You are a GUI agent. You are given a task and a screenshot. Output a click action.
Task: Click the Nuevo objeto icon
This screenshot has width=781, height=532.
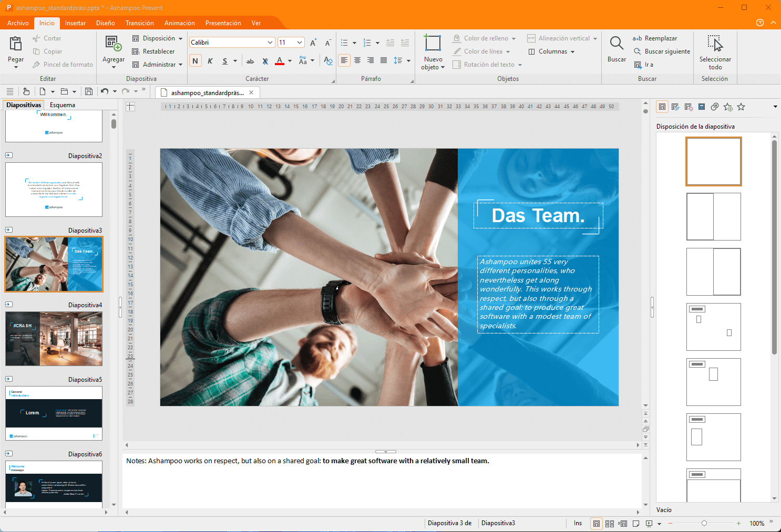433,44
